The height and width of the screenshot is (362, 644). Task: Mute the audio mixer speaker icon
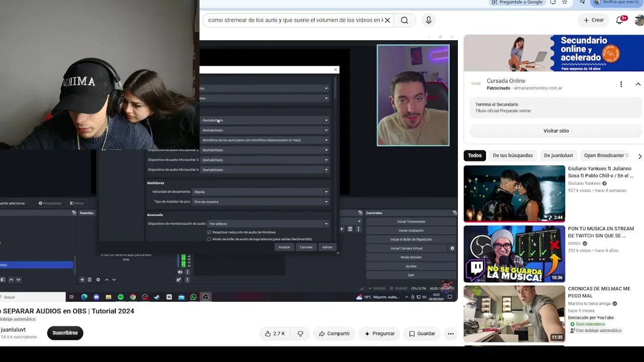point(180,272)
